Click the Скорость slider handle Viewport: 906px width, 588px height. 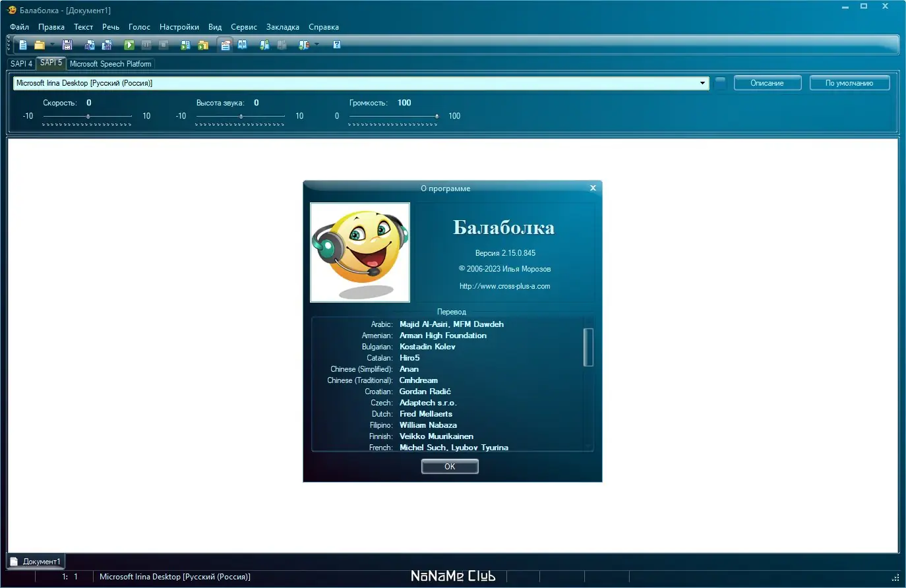88,116
